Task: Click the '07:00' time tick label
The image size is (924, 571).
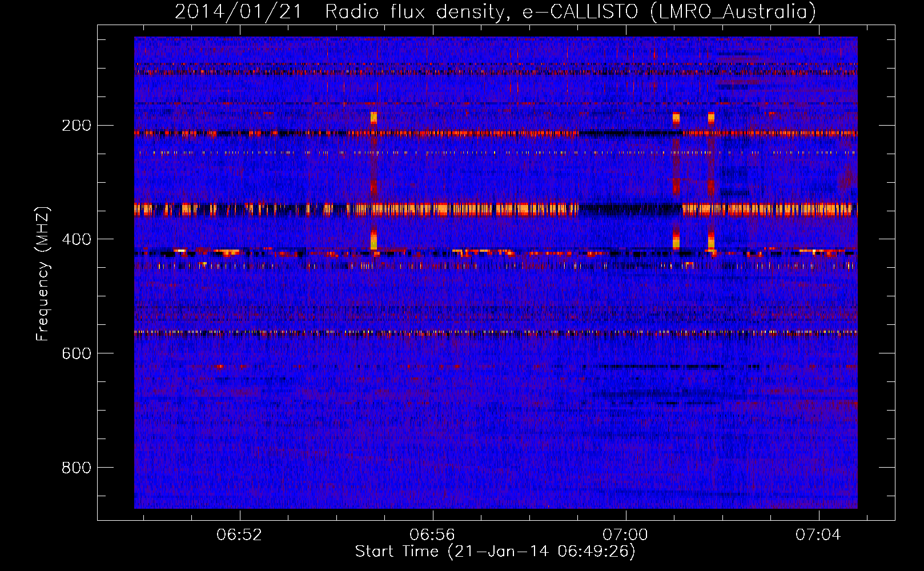Action: click(x=625, y=535)
